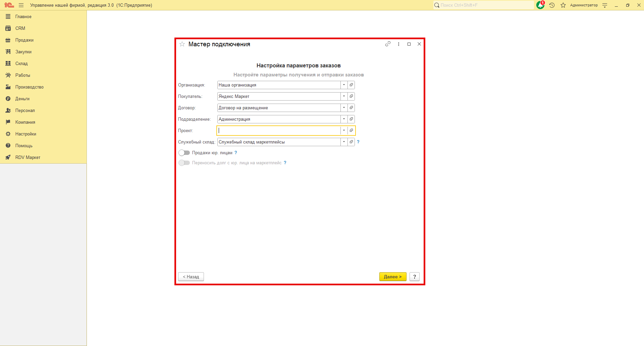Screen dimensions: 644x346
Task: Expand the Служебный склад dropdown list
Action: tap(344, 142)
